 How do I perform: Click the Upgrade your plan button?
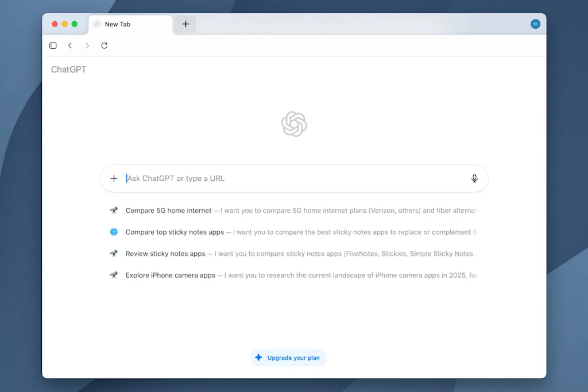click(x=288, y=357)
